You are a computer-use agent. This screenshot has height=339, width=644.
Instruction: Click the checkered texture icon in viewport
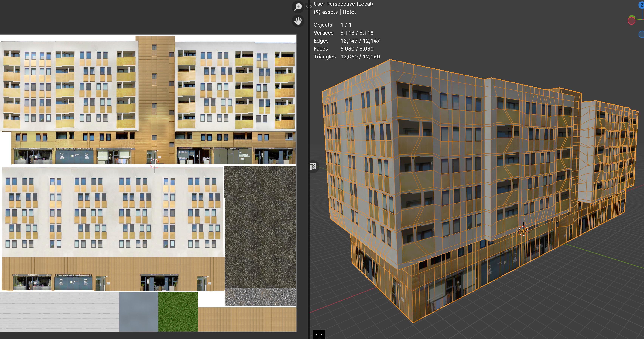313,167
